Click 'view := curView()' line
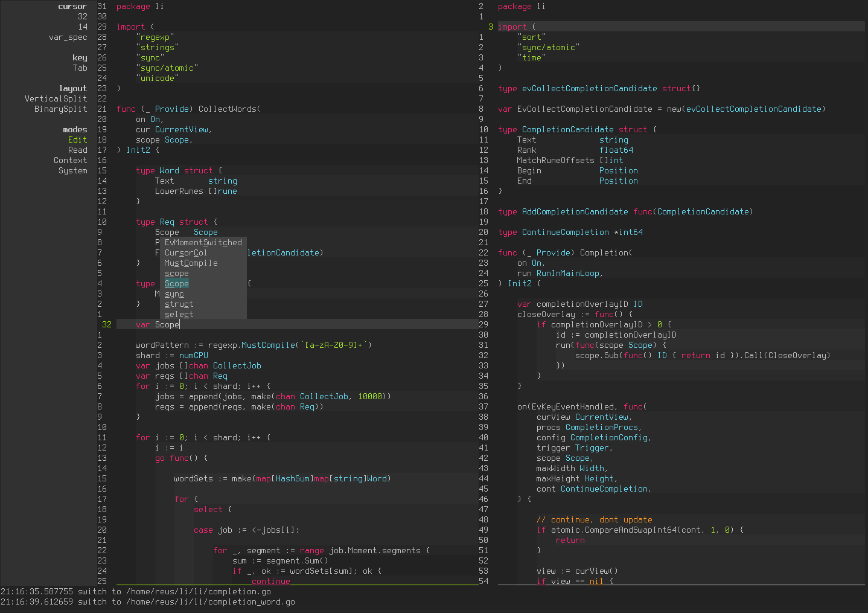 tap(577, 571)
